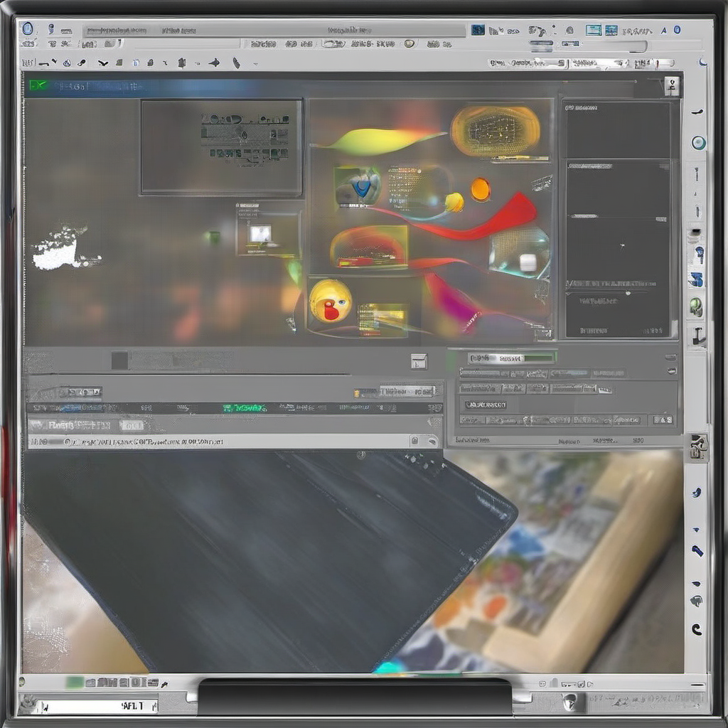Click the green progress bar in lower-right panel

pyautogui.click(x=511, y=358)
